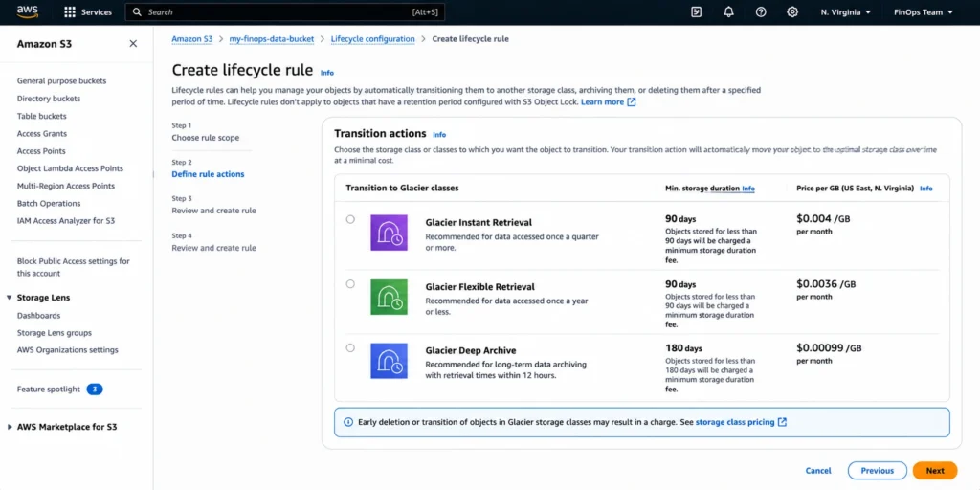Click the Amazon S3 breadcrumb
This screenshot has width=980, height=490.
point(192,38)
